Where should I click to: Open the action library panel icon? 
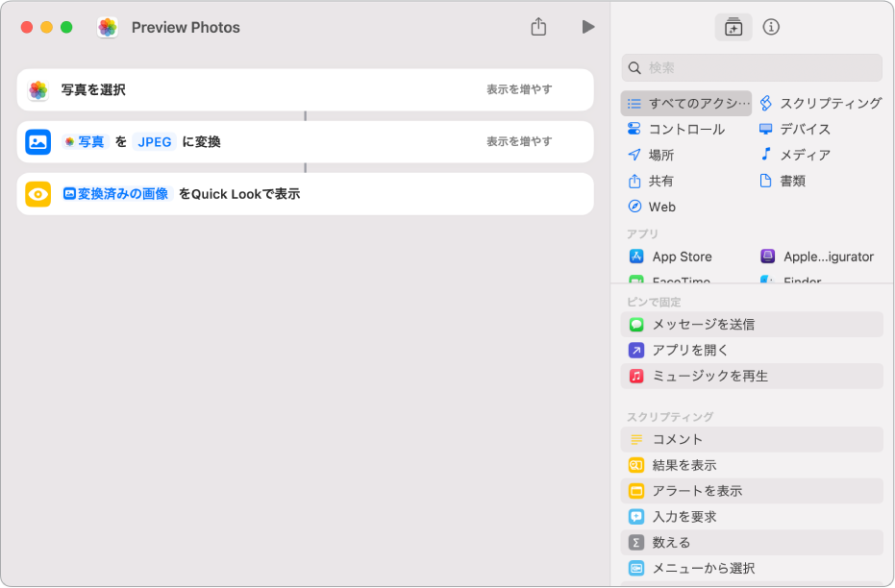point(733,27)
